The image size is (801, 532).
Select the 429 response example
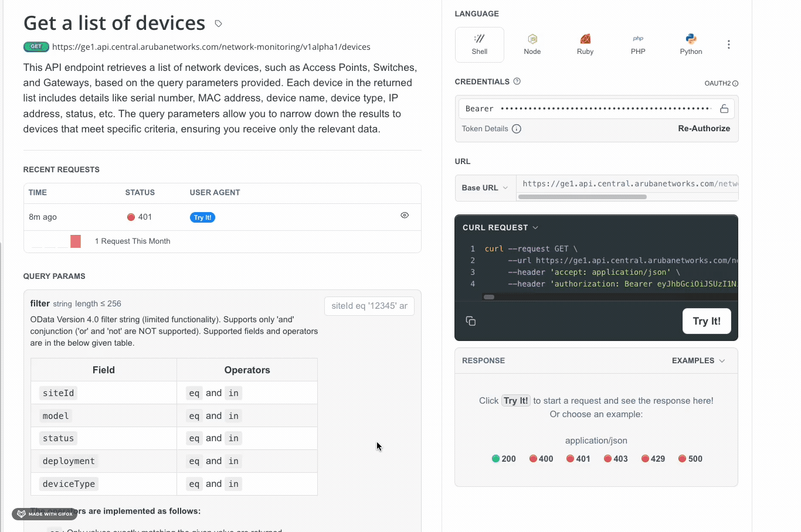point(653,459)
